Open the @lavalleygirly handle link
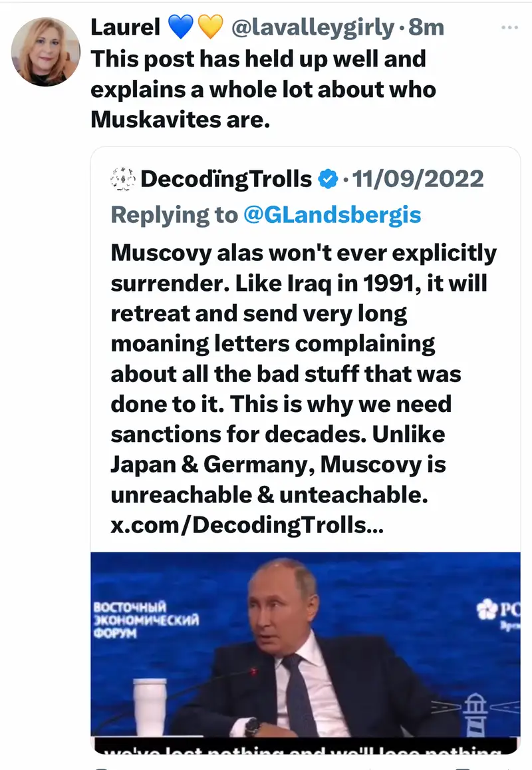Screen dimensions: 532x770 tap(313, 27)
